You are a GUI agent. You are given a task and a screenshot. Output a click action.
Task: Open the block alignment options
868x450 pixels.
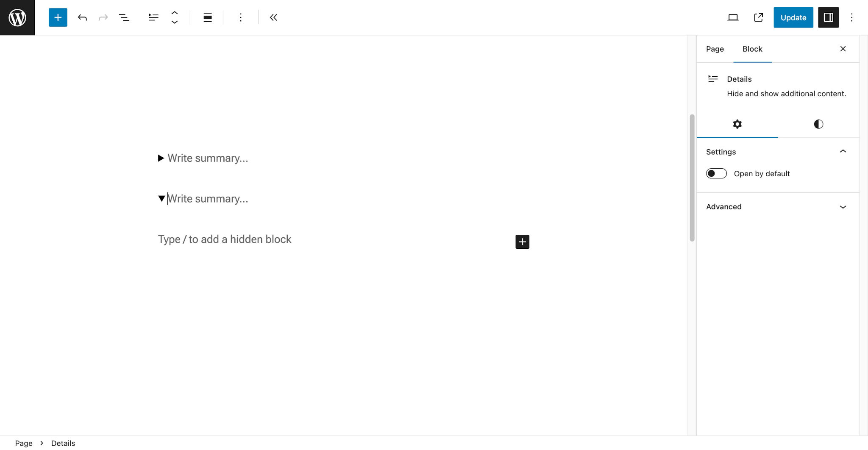(x=208, y=17)
